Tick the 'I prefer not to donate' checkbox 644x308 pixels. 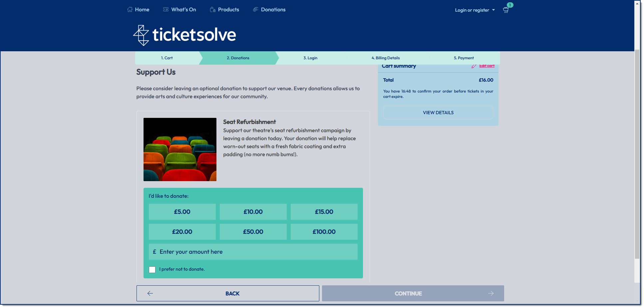(x=152, y=269)
